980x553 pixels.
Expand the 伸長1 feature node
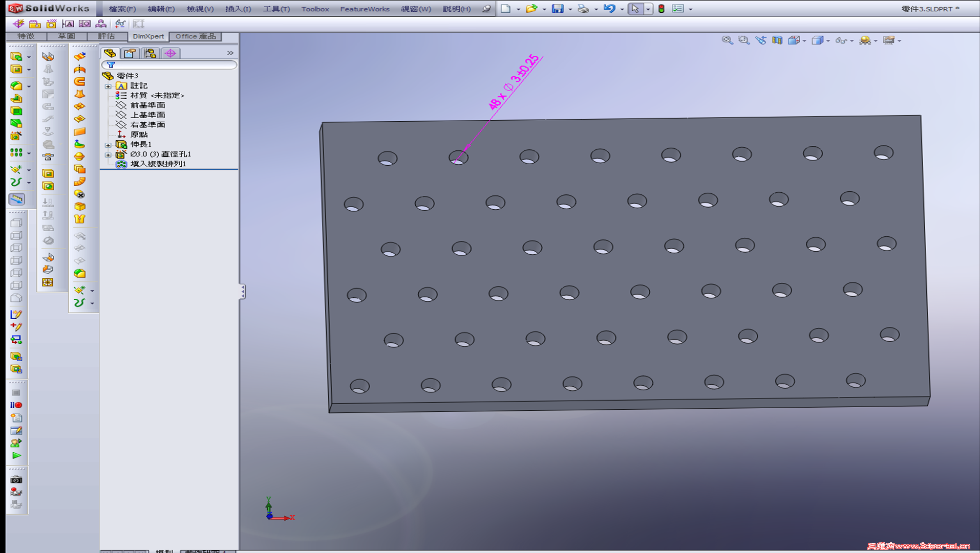click(x=108, y=145)
